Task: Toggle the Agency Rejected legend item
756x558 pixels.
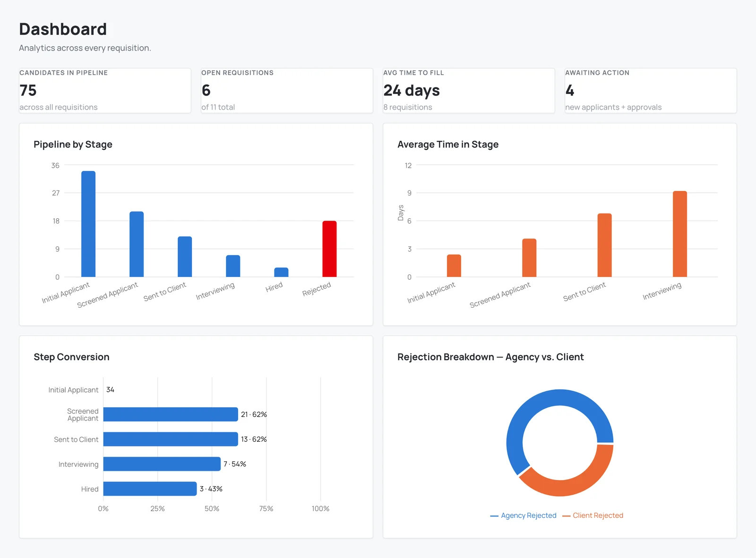Action: (x=524, y=515)
